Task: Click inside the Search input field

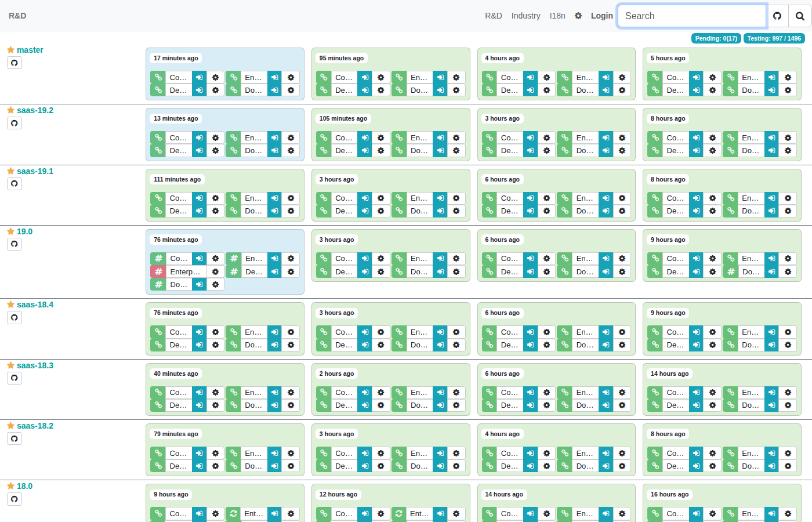Action: pos(691,16)
